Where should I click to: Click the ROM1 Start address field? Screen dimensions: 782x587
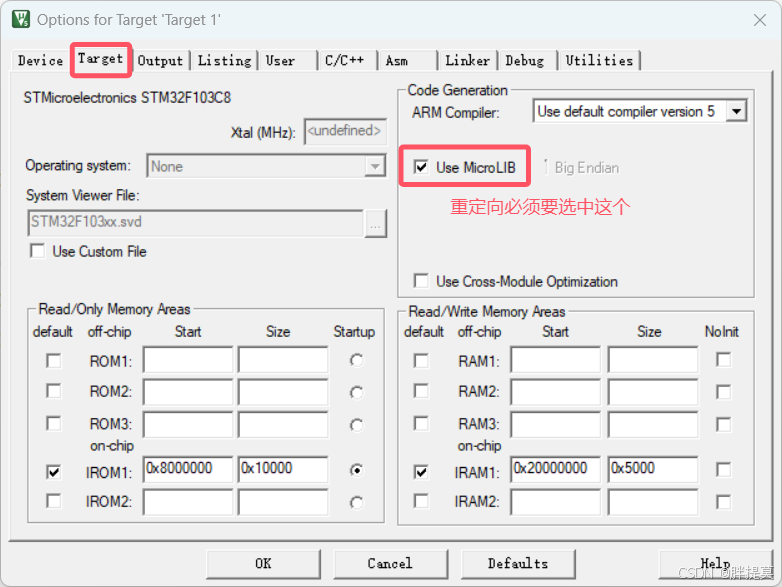click(x=188, y=360)
